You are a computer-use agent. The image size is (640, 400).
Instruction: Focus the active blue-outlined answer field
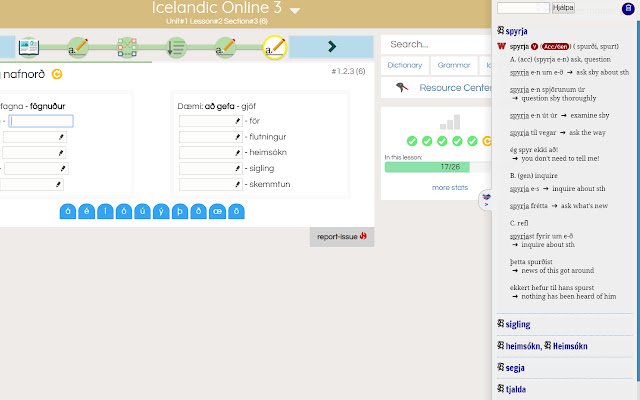41,121
